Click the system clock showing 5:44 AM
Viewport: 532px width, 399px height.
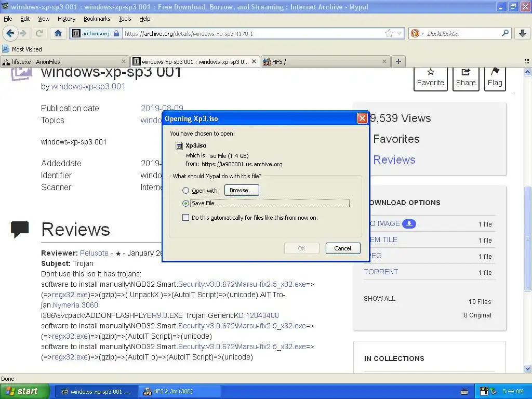point(513,391)
